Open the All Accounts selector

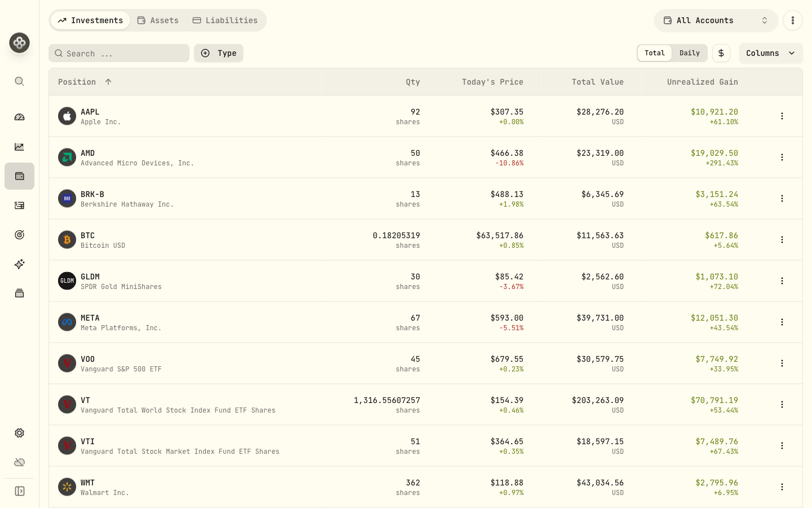716,20
